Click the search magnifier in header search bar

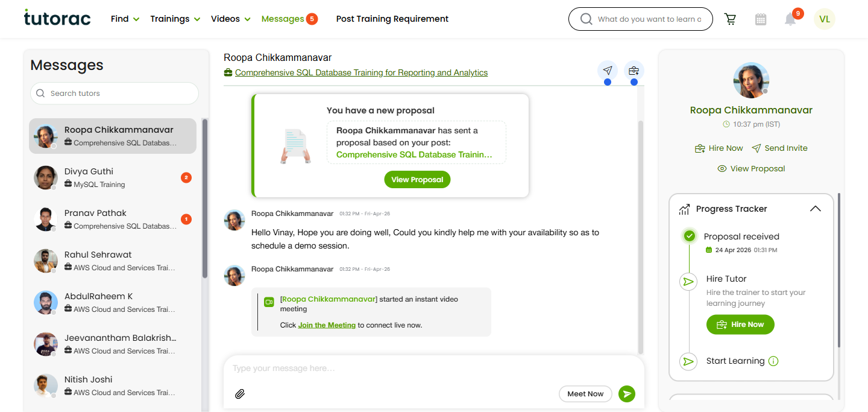pos(586,19)
